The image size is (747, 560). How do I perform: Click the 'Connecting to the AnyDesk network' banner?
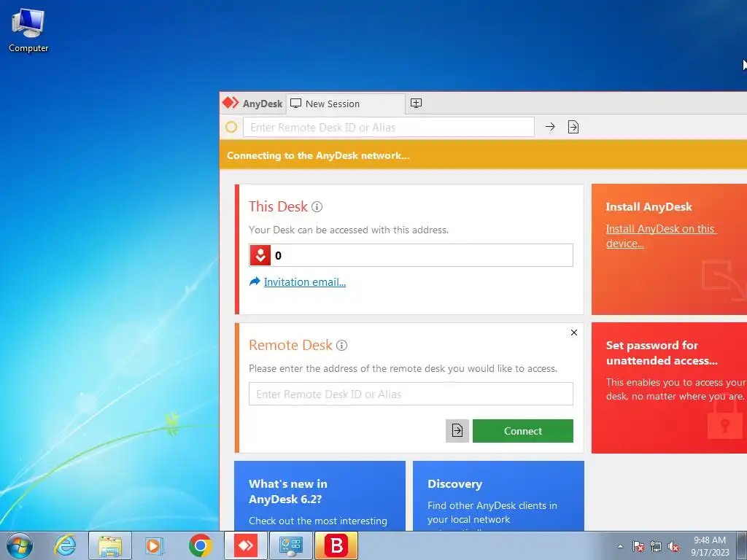coord(483,155)
